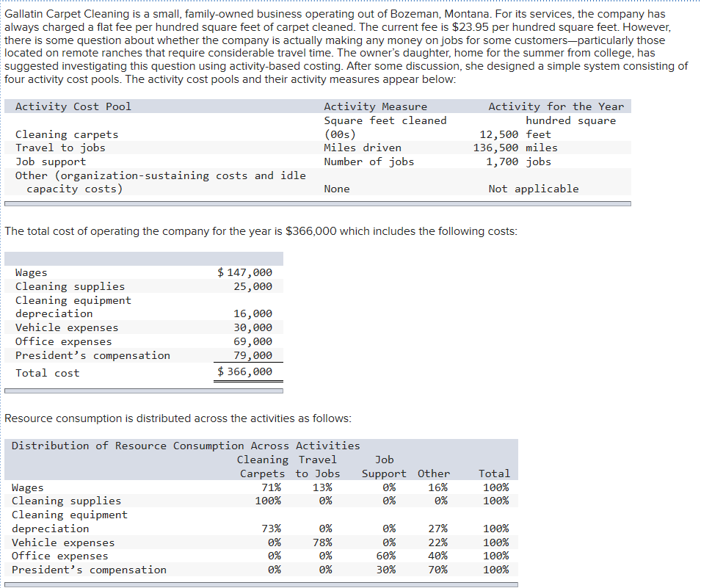This screenshot has height=588, width=701.
Task: Click the "$147,000" wages amount
Action: coord(244,272)
